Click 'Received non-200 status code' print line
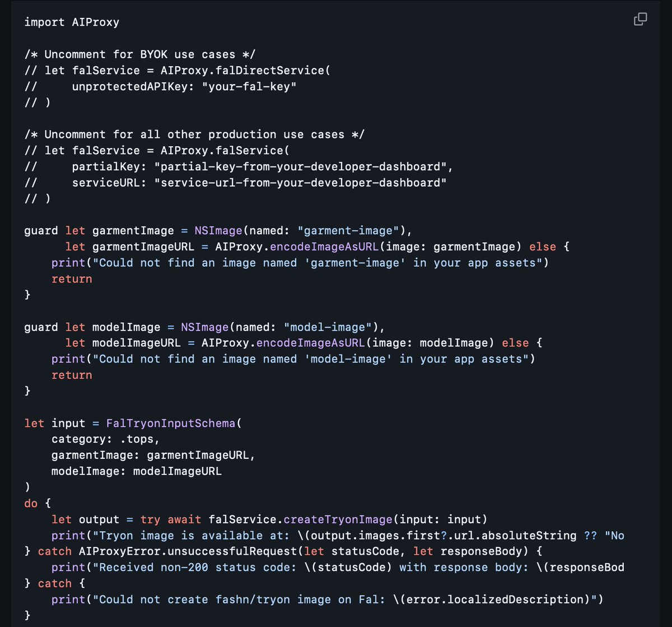This screenshot has width=672, height=627. coord(338,568)
